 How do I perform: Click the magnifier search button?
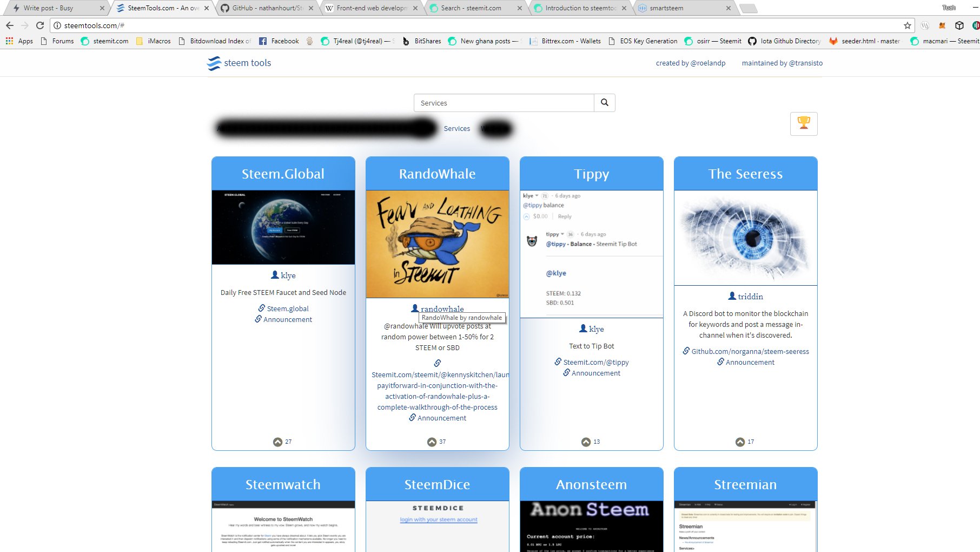click(x=605, y=103)
